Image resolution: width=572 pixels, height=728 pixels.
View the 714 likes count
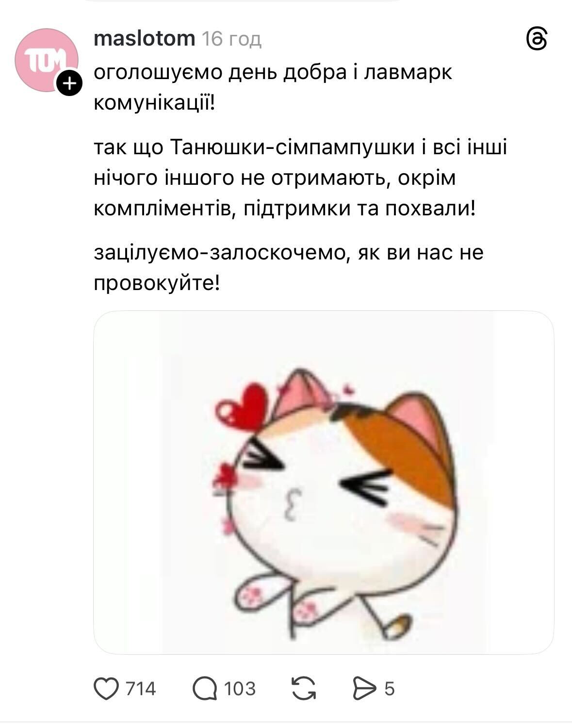tap(141, 689)
